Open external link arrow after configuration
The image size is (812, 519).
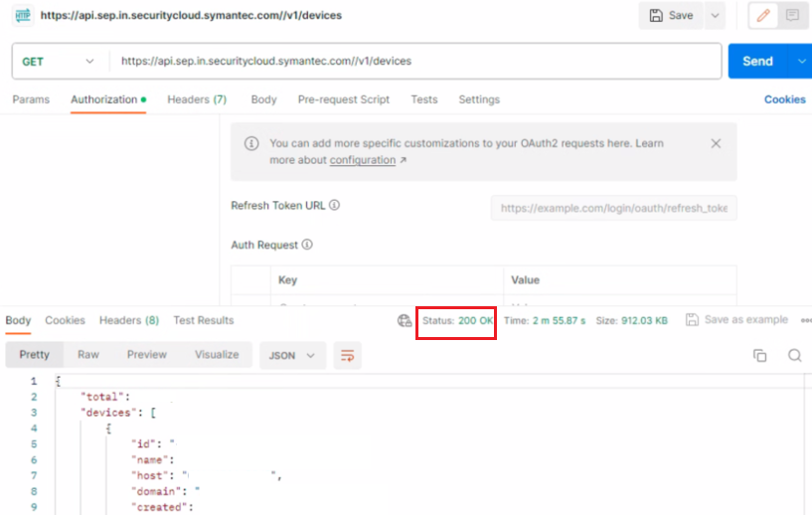pyautogui.click(x=403, y=160)
